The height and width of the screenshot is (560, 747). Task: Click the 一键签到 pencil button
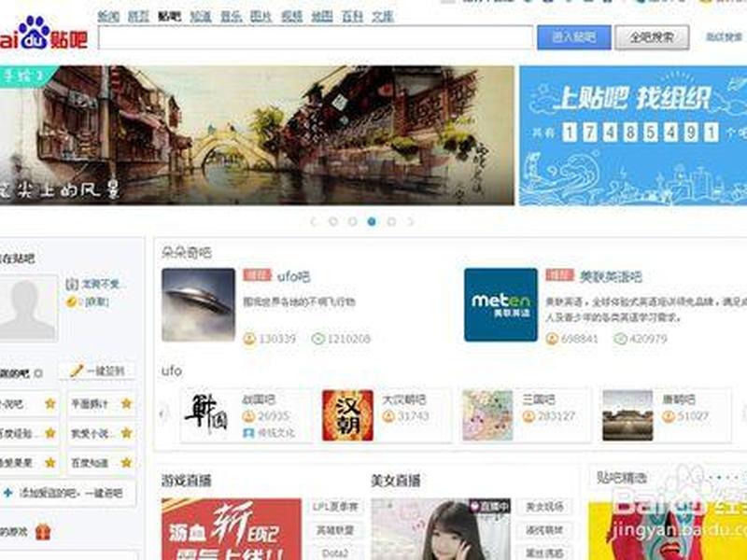97,371
